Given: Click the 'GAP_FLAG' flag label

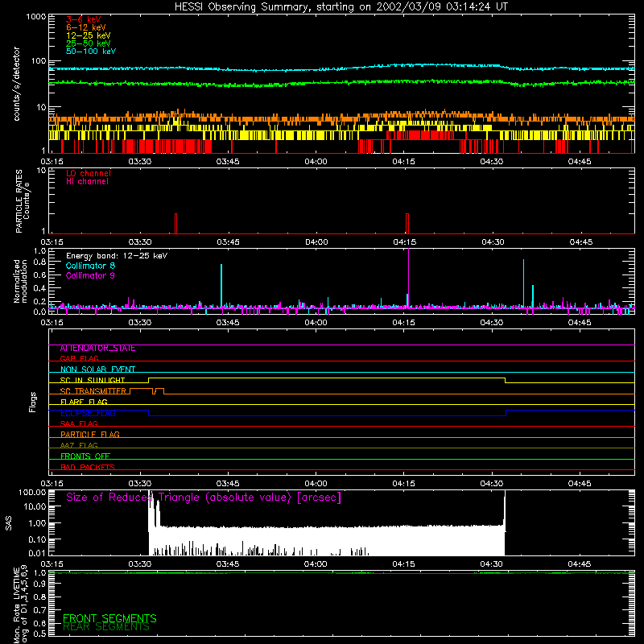Looking at the screenshot, I should [x=79, y=358].
